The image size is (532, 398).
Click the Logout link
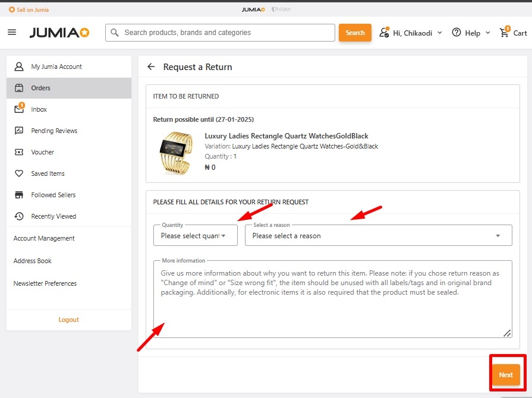coord(68,320)
